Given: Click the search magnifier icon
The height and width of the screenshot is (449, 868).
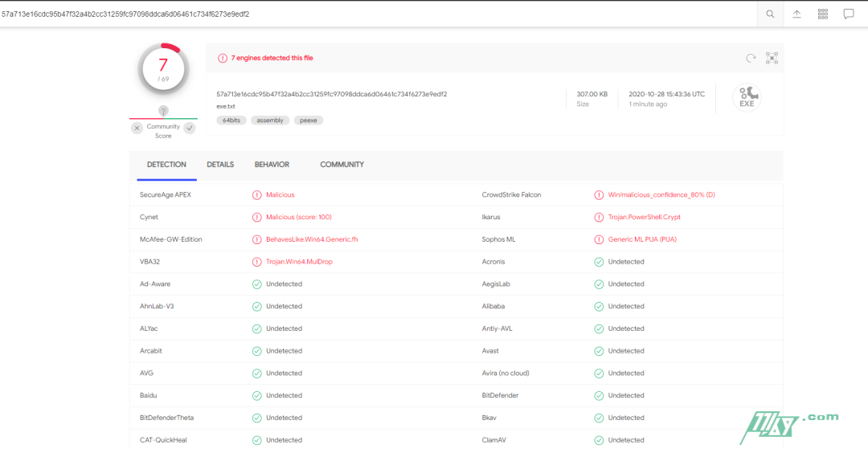Looking at the screenshot, I should pos(770,14).
